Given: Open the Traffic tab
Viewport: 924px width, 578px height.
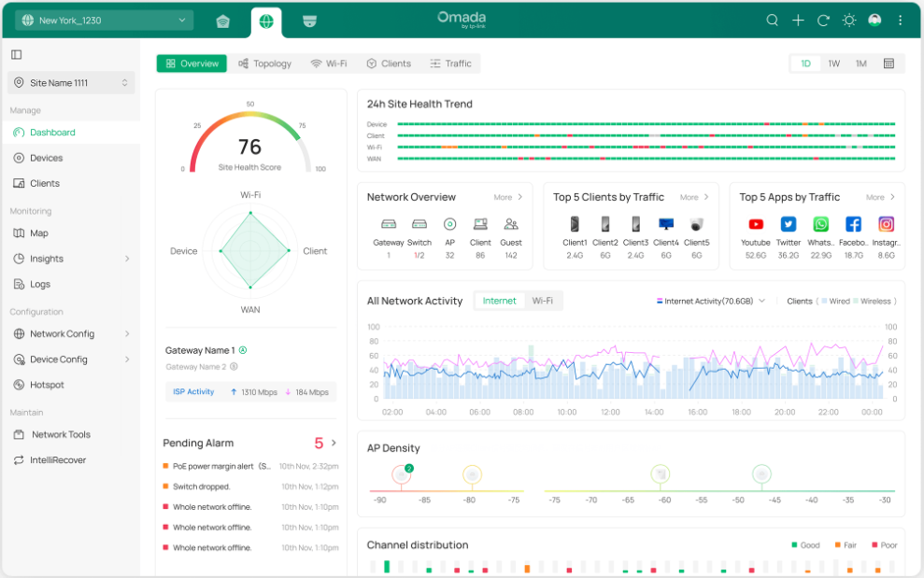Looking at the screenshot, I should (x=450, y=63).
